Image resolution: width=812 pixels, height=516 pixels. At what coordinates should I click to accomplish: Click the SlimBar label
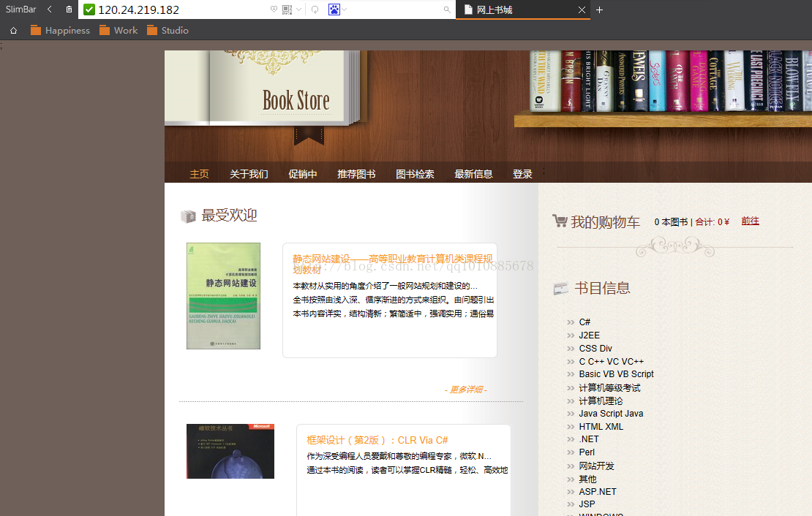tap(20, 10)
